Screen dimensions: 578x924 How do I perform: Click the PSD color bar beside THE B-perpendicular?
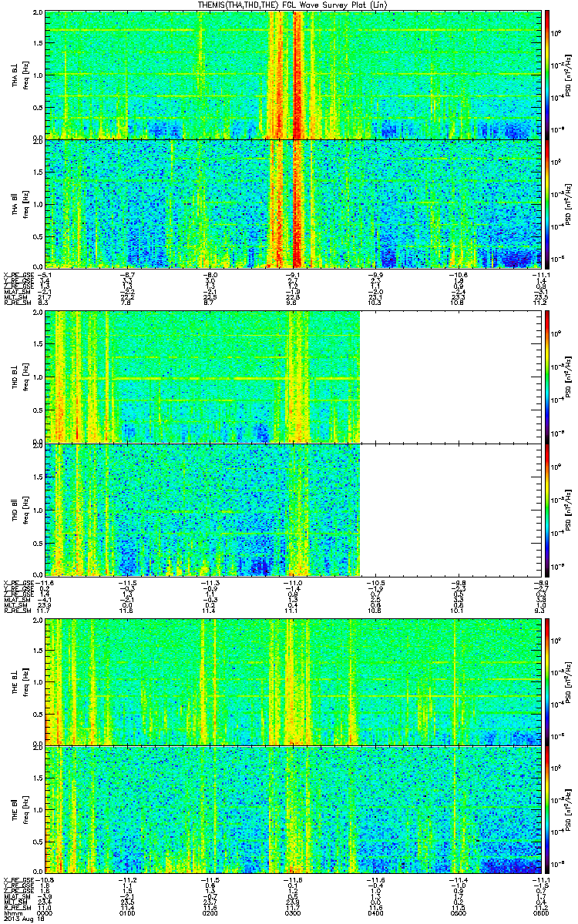pyautogui.click(x=547, y=681)
